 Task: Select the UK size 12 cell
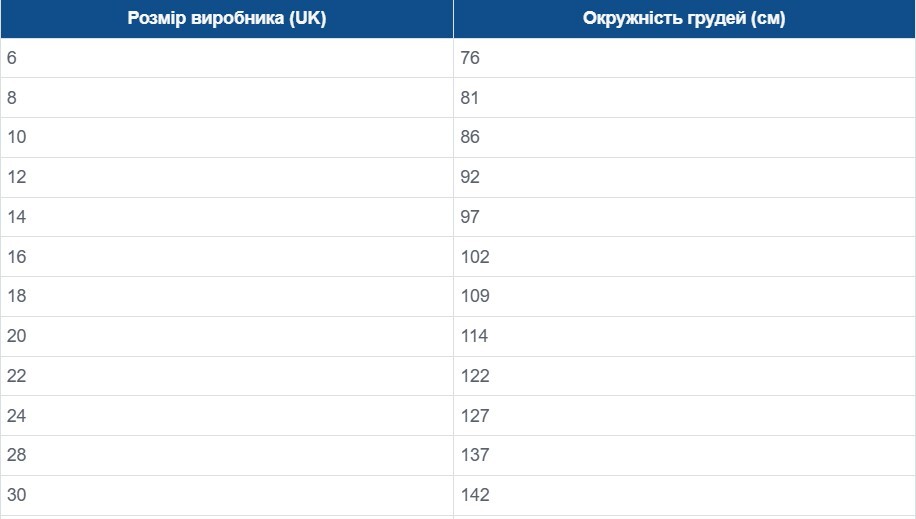click(x=16, y=177)
